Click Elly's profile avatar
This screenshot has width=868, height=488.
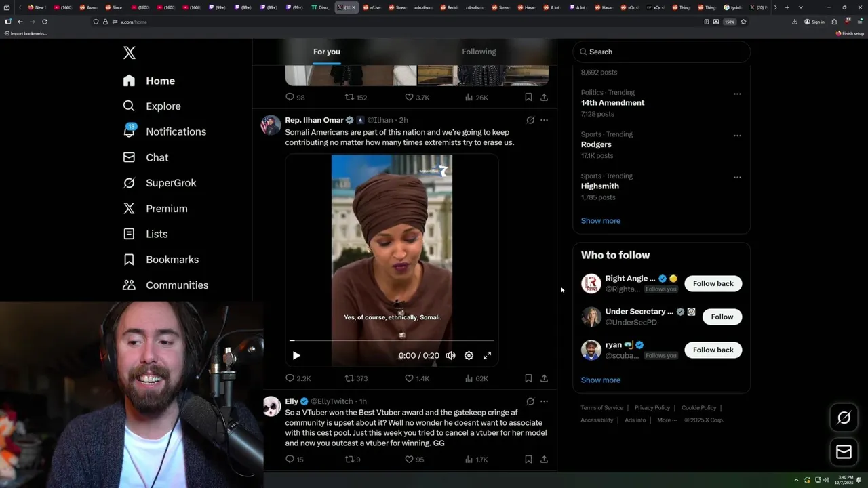271,406
